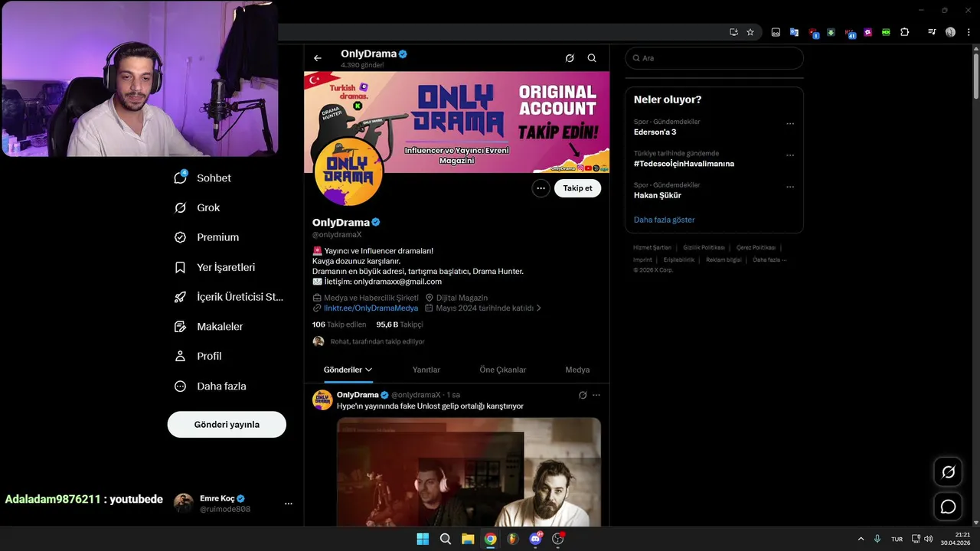This screenshot has height=551, width=980.
Task: Open Grok in the left sidebar
Action: click(x=198, y=207)
